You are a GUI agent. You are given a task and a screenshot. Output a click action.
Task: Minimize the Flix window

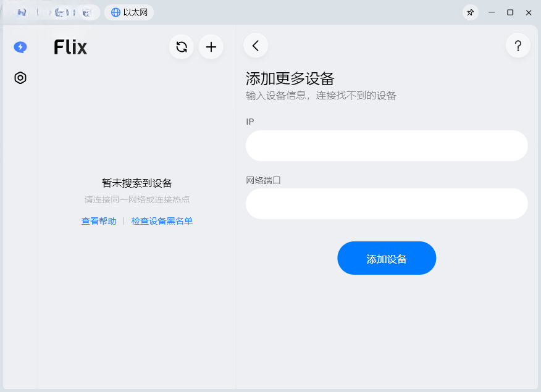(x=492, y=12)
